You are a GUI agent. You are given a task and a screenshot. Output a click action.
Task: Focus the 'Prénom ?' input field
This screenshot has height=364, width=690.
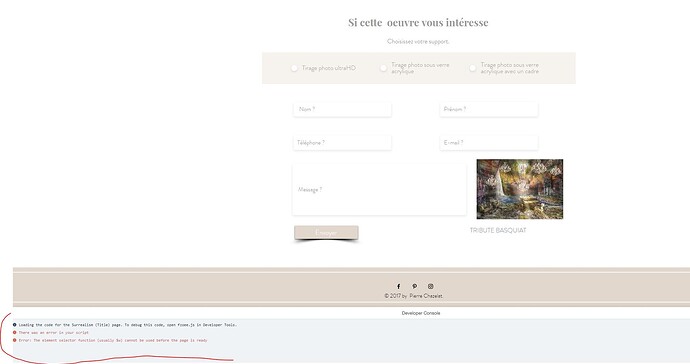coord(489,109)
